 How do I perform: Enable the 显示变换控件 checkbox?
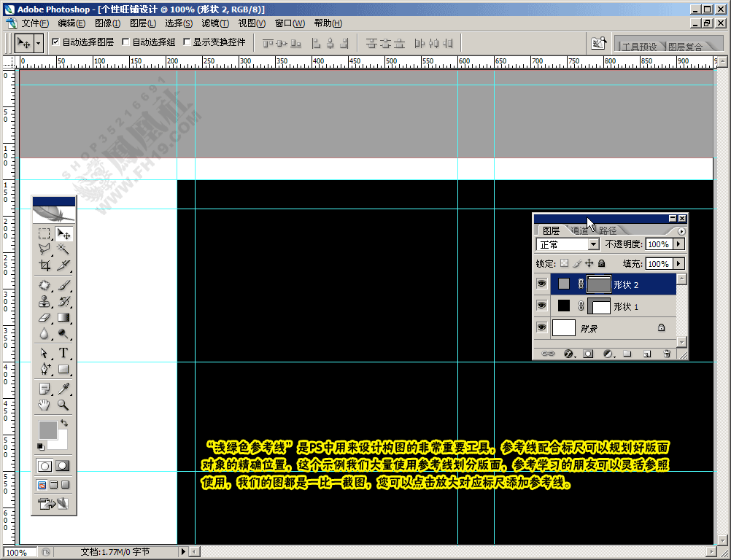click(x=187, y=42)
